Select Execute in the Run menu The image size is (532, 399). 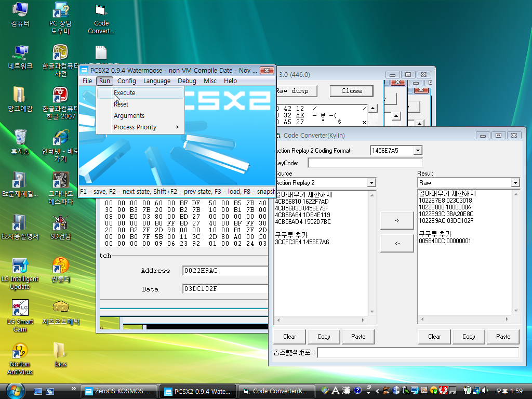click(x=140, y=92)
